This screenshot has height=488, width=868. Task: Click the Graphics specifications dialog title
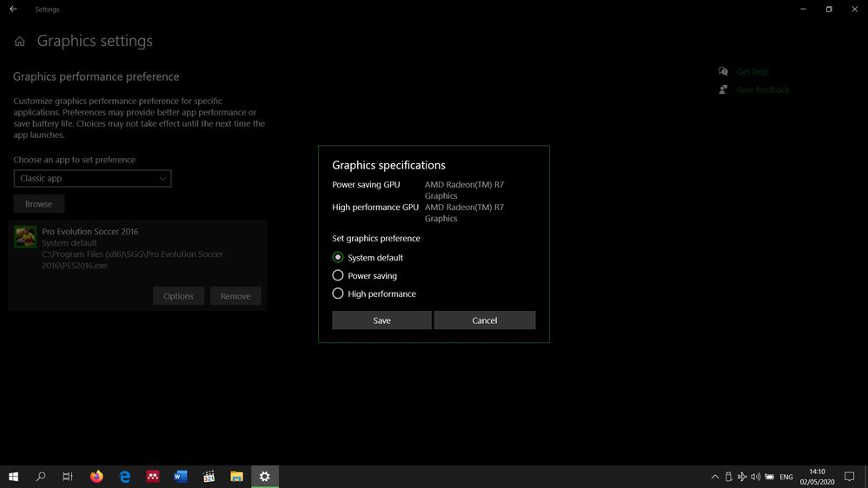coord(388,165)
